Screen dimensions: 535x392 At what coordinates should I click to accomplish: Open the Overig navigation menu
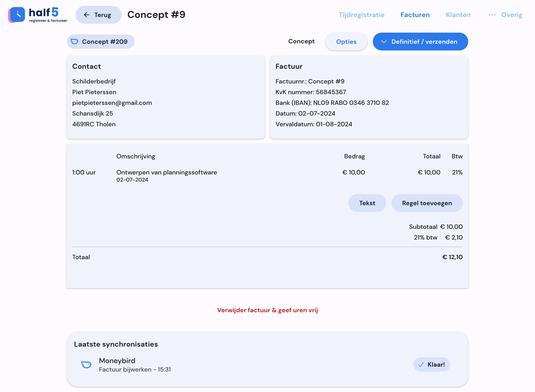pos(511,15)
